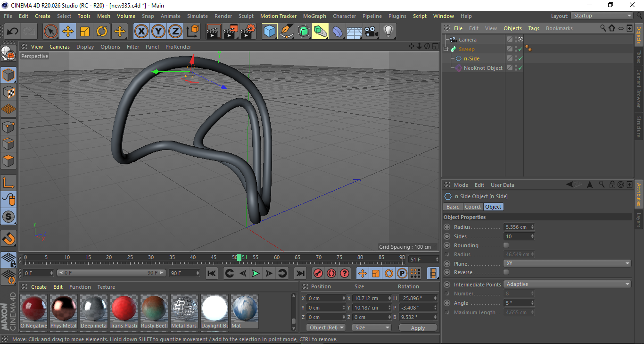Toggle Sweep object enabled checkmark

(520, 49)
